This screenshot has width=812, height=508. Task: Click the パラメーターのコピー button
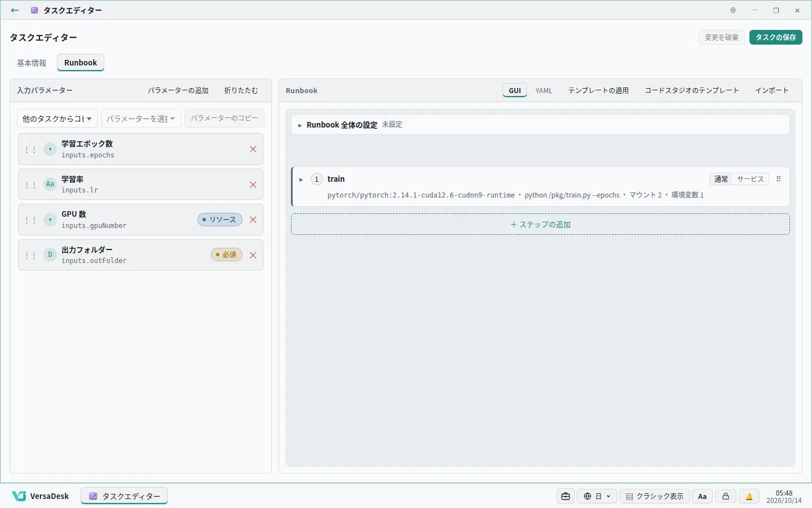[x=224, y=118]
